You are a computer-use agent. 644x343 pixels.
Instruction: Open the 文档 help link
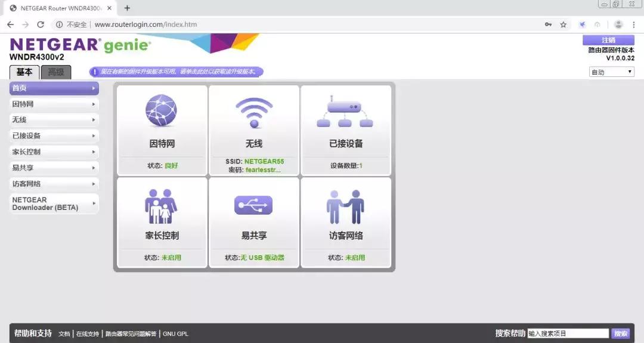[x=64, y=333]
